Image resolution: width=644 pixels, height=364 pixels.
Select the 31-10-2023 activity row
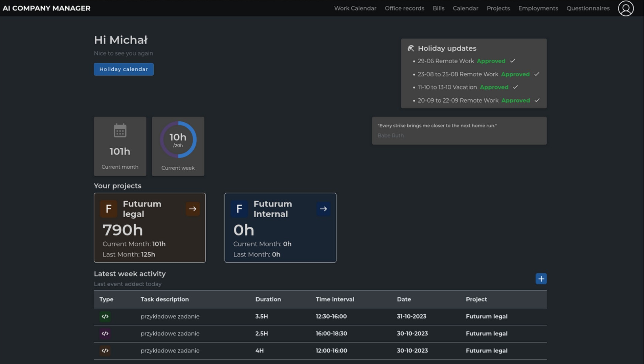(320, 316)
